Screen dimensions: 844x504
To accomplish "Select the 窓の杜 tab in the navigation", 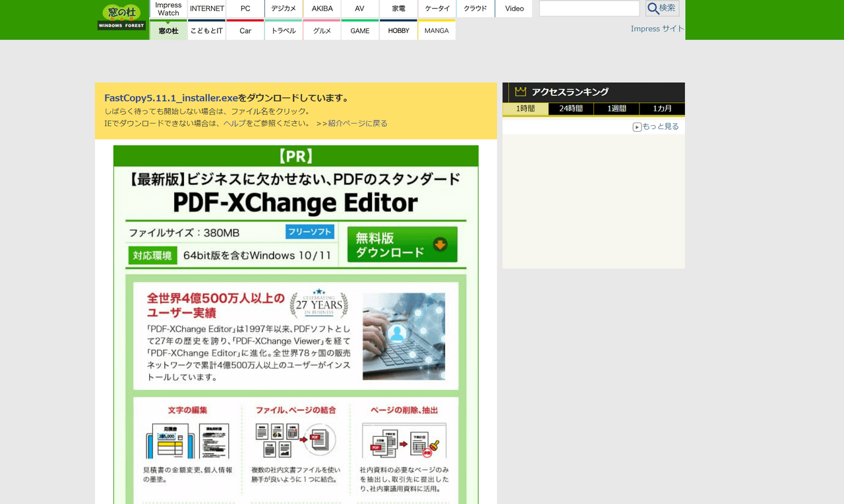I will pyautogui.click(x=168, y=30).
